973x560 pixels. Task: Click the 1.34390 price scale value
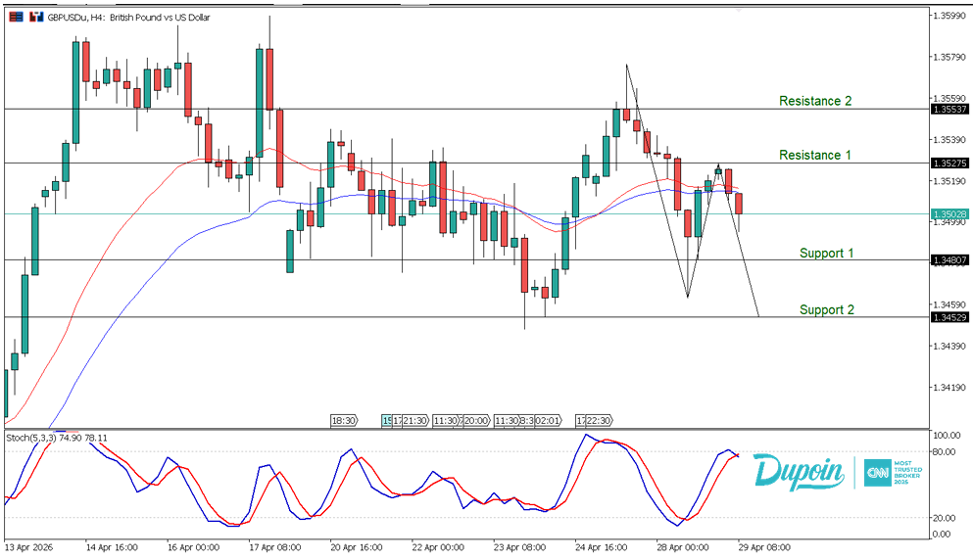949,346
